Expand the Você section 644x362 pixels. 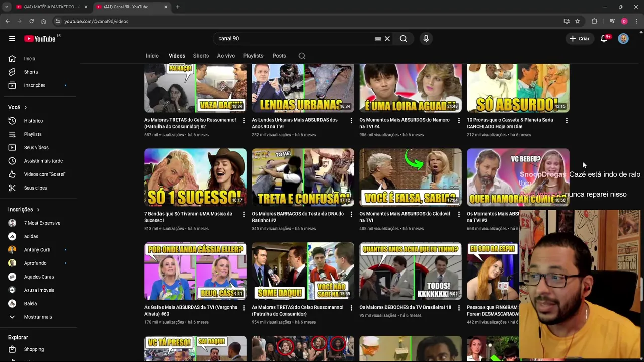tap(18, 107)
